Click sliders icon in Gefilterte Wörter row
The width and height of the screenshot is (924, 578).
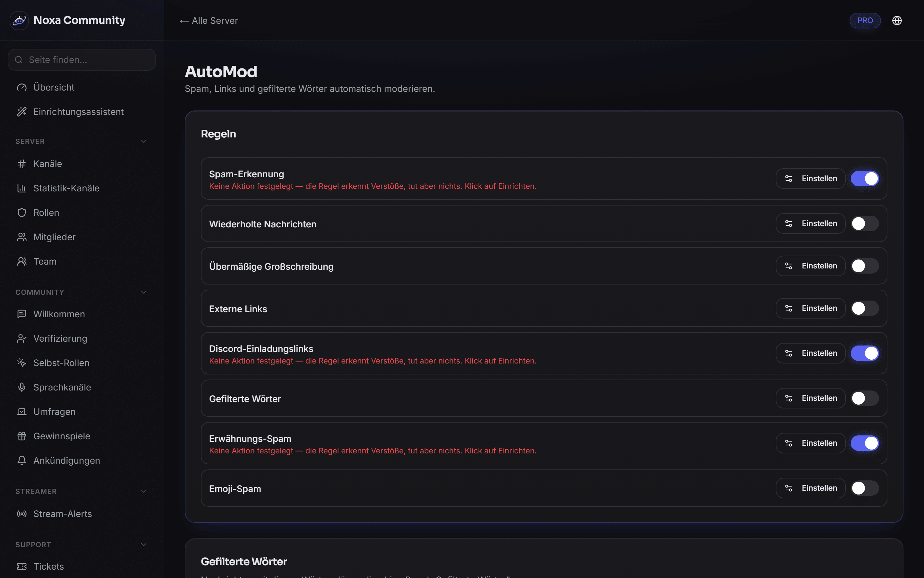789,399
